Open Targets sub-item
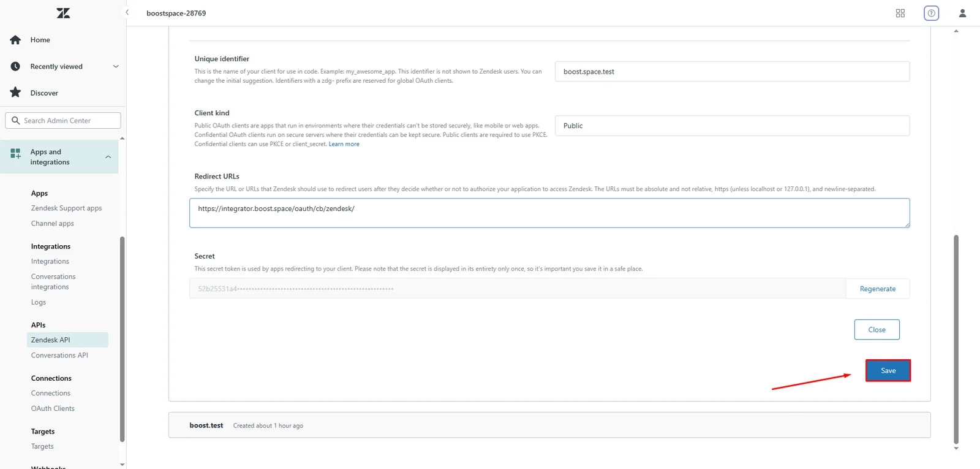Image resolution: width=980 pixels, height=469 pixels. (42, 446)
